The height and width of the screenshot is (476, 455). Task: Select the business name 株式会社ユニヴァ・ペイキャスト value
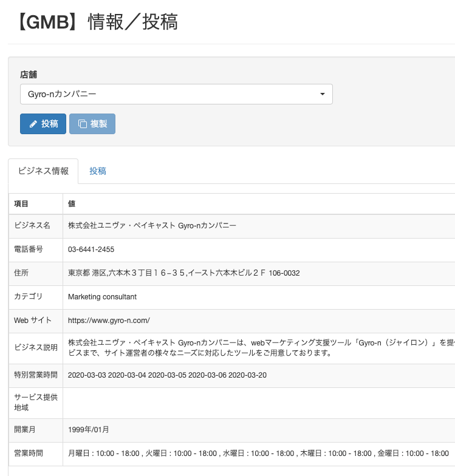pyautogui.click(x=152, y=226)
